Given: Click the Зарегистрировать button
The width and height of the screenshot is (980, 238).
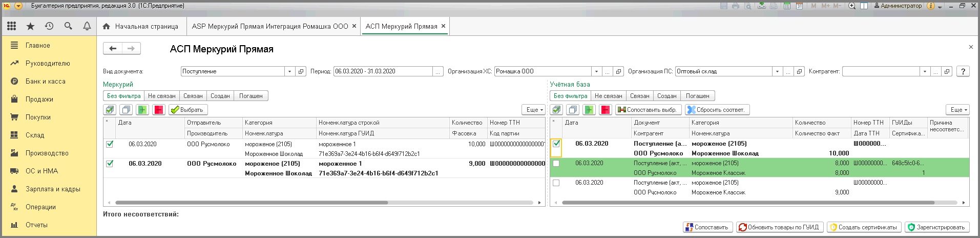Looking at the screenshot, I should tap(937, 227).
